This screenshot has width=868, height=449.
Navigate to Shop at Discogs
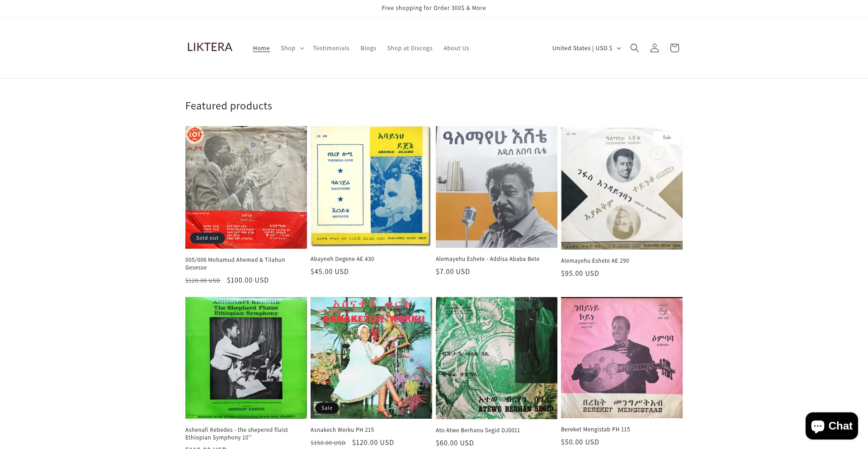pos(410,48)
